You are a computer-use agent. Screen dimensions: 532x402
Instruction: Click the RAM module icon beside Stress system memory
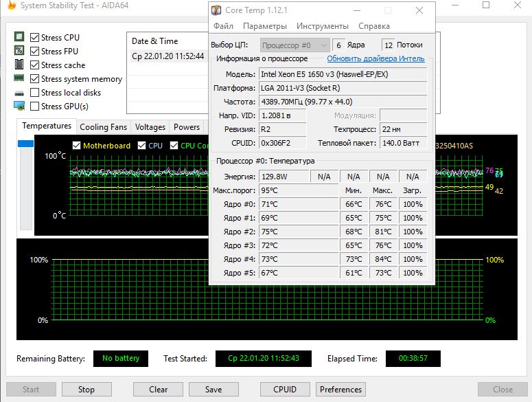pyautogui.click(x=19, y=78)
